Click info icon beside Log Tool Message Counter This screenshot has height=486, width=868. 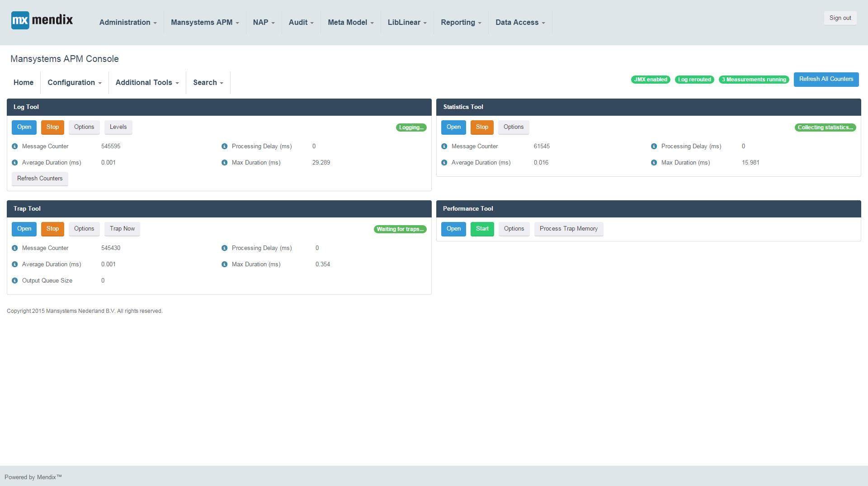(14, 146)
